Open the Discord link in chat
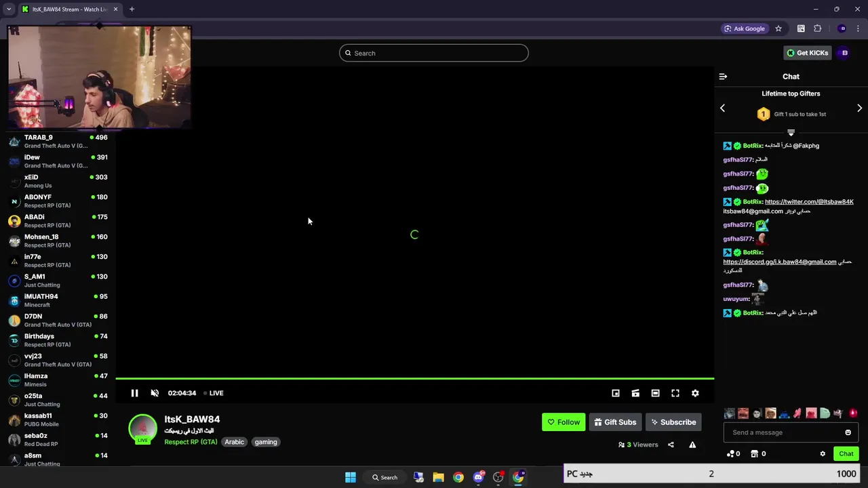Image resolution: width=868 pixels, height=488 pixels. 780,262
